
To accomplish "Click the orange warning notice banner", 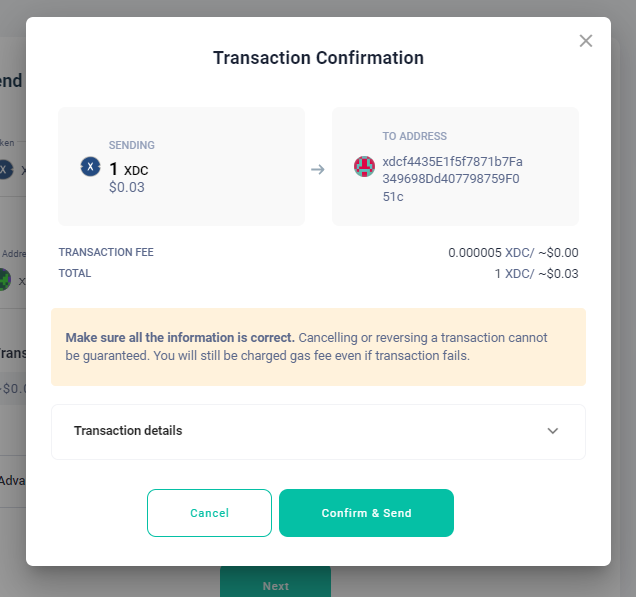I will (x=318, y=346).
